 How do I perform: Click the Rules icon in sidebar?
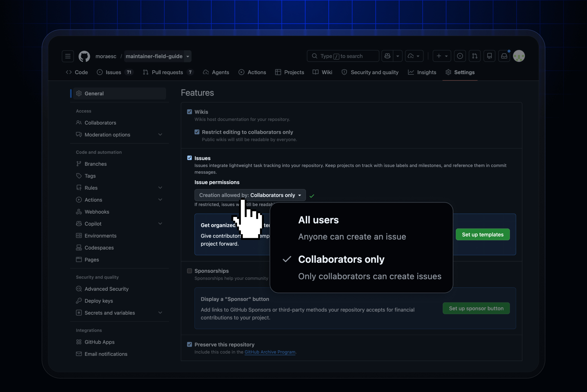click(x=79, y=188)
